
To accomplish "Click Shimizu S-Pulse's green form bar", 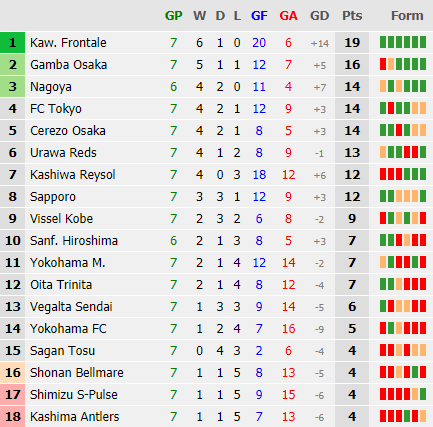I will [423, 394].
